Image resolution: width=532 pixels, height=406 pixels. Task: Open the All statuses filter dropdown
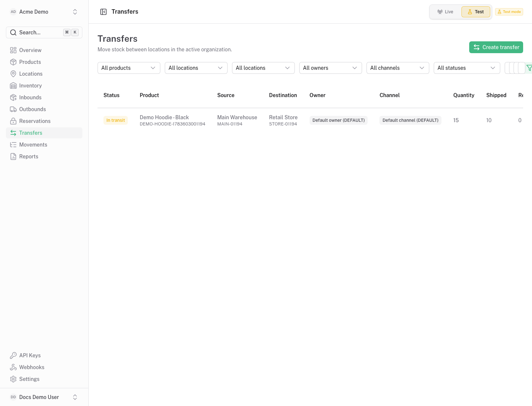467,68
